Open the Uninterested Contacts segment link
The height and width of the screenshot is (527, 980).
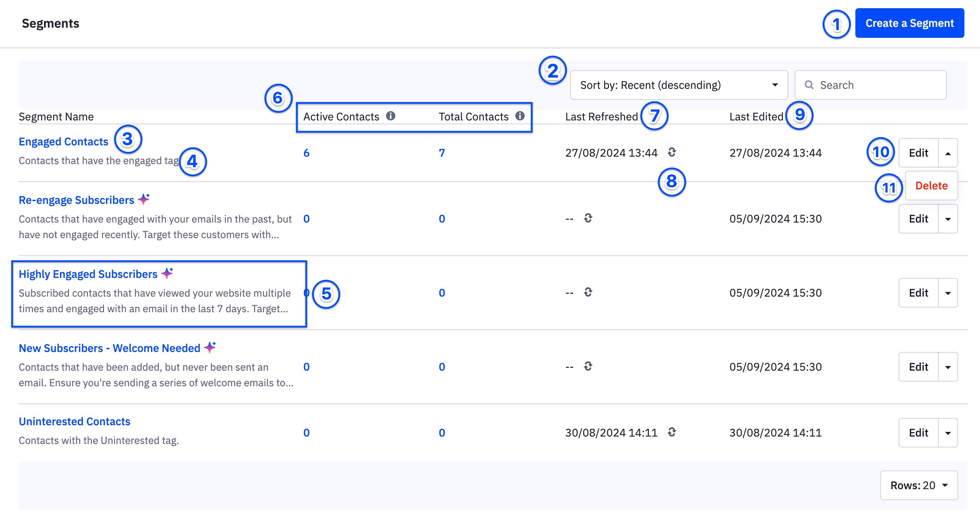(x=74, y=421)
